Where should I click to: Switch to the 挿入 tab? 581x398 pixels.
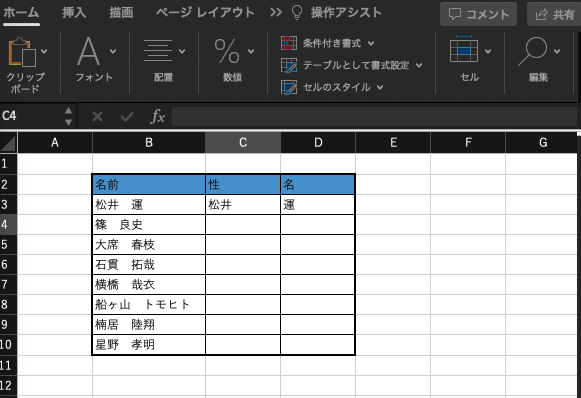74,13
